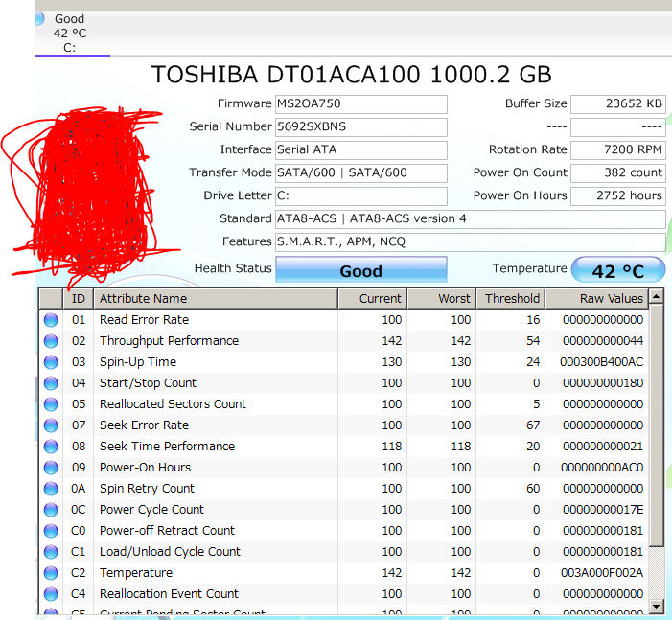Select the Power Cycle Count attribute name
672x620 pixels.
point(151,509)
